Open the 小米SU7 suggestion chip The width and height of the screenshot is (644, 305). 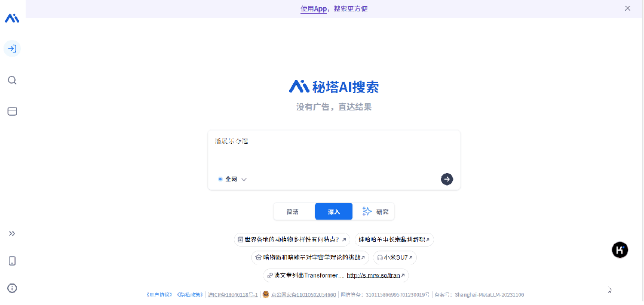pyautogui.click(x=395, y=257)
